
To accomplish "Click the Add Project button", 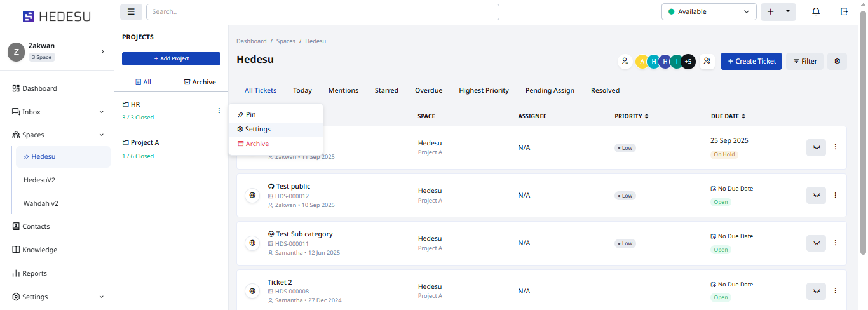I will (x=171, y=58).
